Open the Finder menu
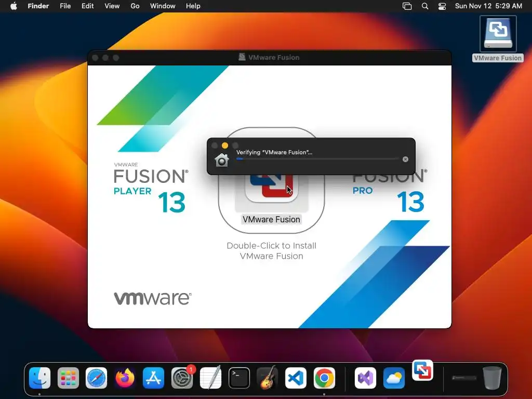 [38, 6]
